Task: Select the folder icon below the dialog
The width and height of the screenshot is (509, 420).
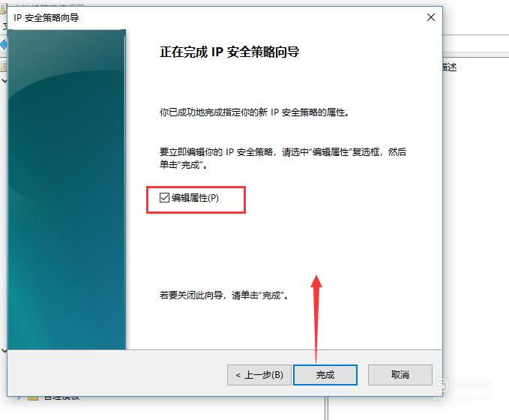Action: point(33,398)
